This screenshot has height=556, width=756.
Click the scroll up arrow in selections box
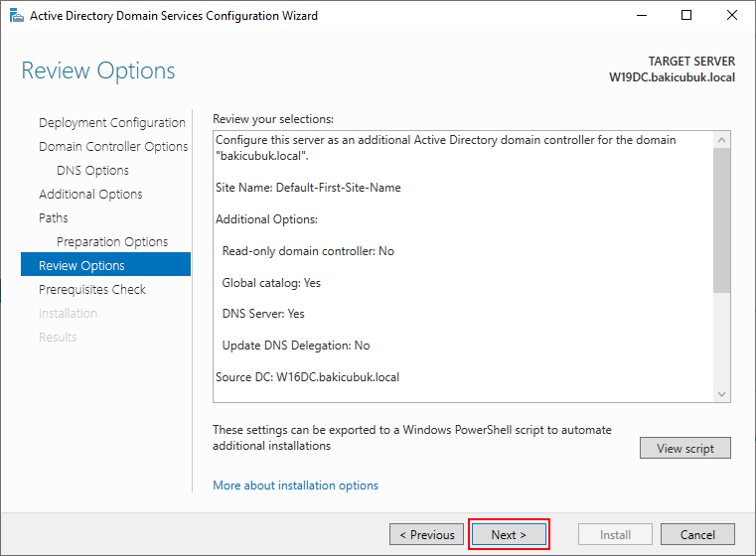722,140
